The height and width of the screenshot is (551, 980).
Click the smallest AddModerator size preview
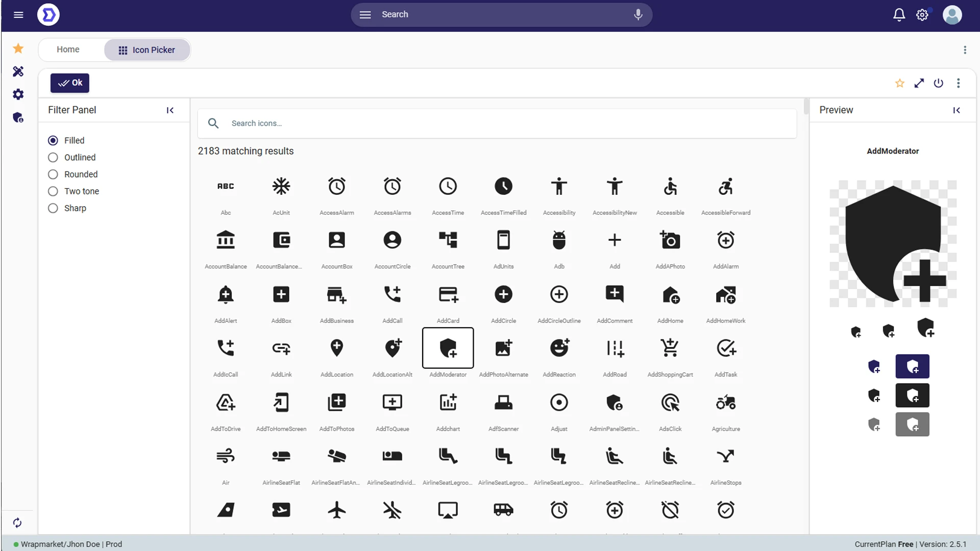[856, 332]
